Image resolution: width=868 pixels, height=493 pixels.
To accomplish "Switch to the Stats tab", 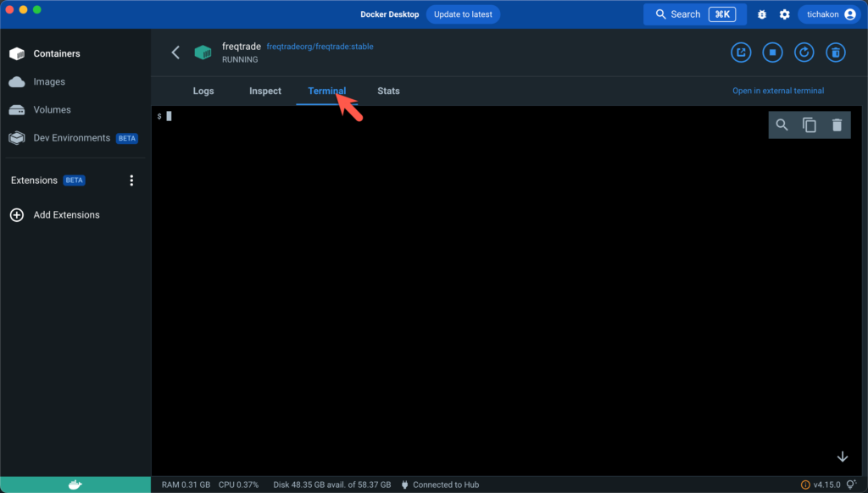I will [388, 91].
